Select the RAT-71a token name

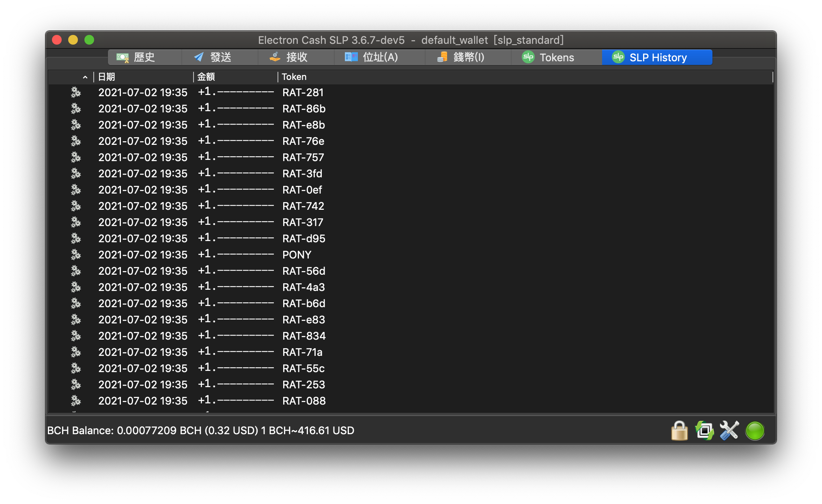(x=303, y=352)
